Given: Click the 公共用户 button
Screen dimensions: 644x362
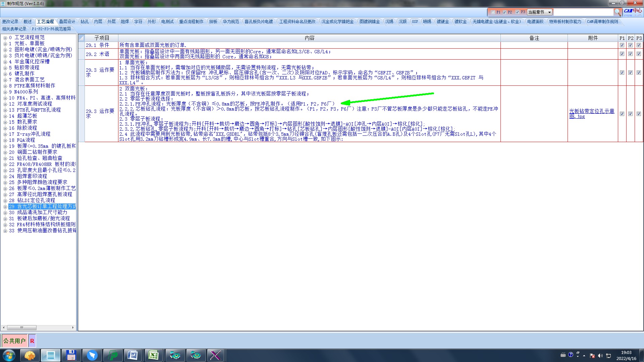Looking at the screenshot, I should click(14, 341).
